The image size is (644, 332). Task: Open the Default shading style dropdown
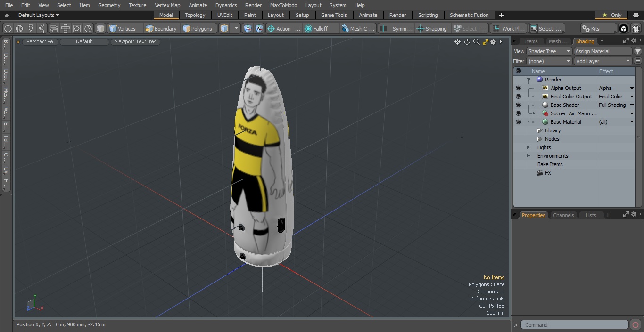pyautogui.click(x=84, y=41)
